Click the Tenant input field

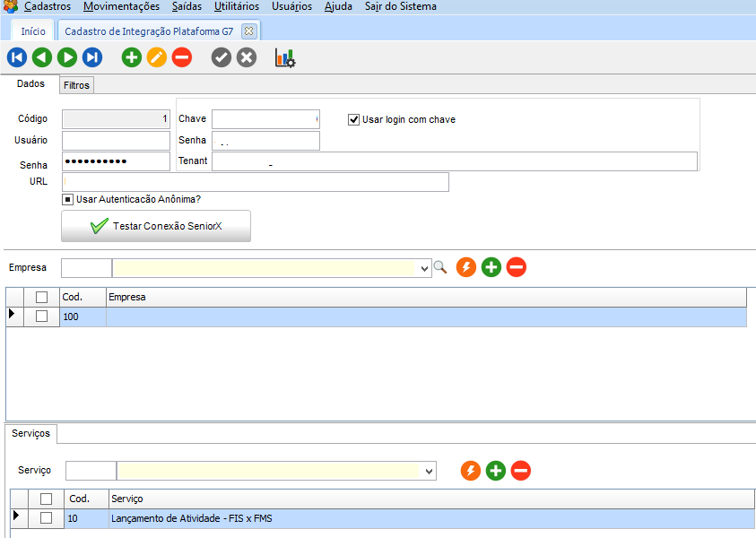pos(455,161)
